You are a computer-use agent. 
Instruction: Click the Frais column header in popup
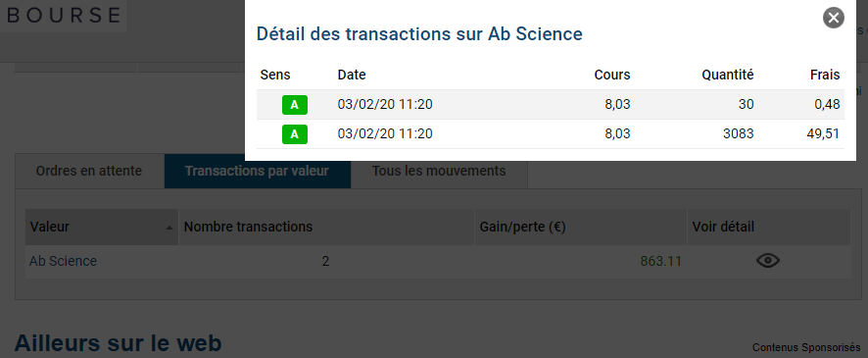click(x=827, y=75)
